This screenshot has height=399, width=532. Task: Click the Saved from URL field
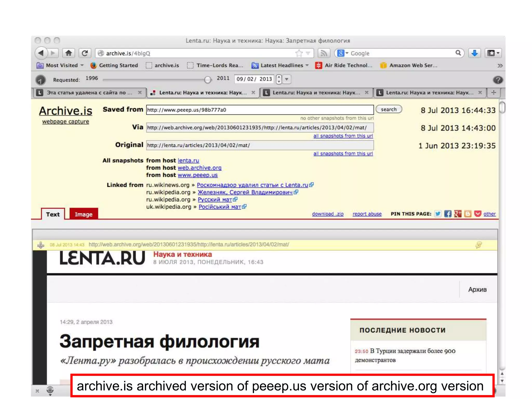[x=260, y=110]
